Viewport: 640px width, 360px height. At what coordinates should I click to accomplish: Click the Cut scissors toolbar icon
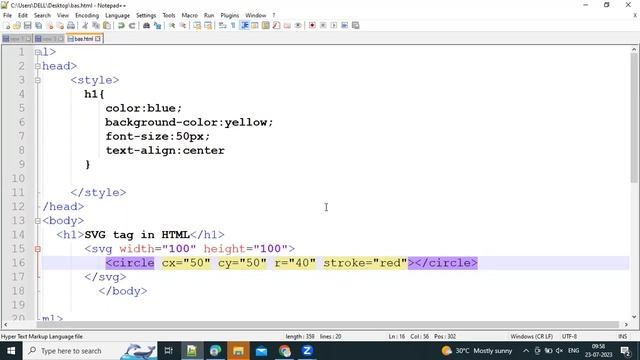click(85, 25)
